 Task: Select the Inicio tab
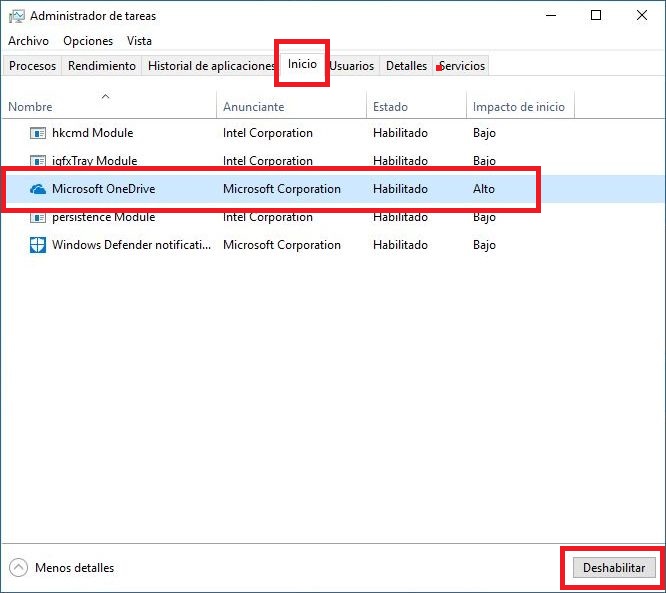302,64
